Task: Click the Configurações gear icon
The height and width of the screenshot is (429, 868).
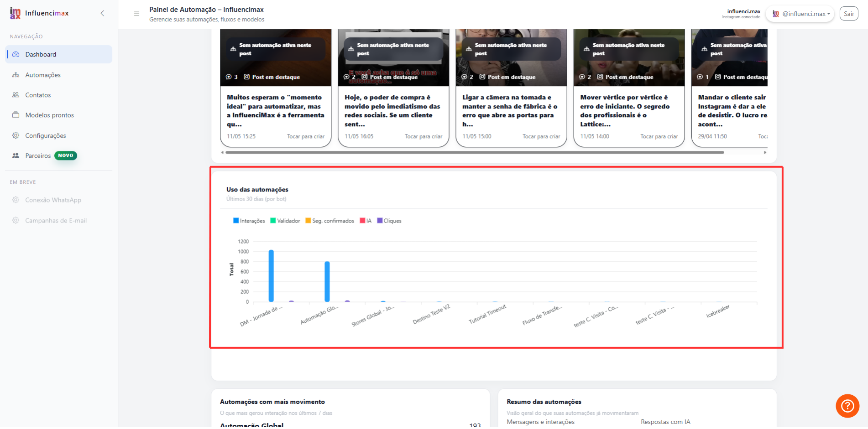Action: coord(16,135)
